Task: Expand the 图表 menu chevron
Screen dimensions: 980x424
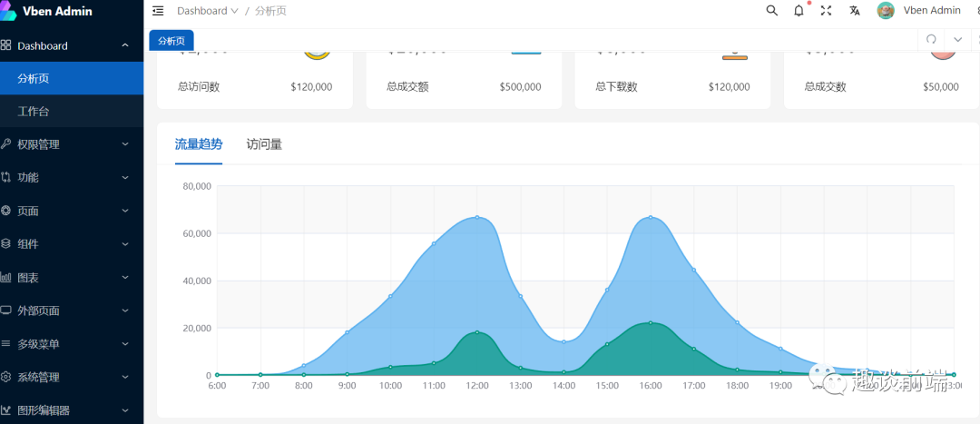Action: click(x=125, y=277)
